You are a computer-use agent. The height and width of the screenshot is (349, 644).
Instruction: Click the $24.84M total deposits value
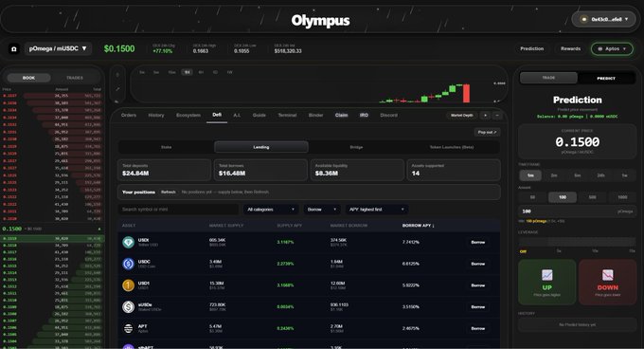(135, 174)
